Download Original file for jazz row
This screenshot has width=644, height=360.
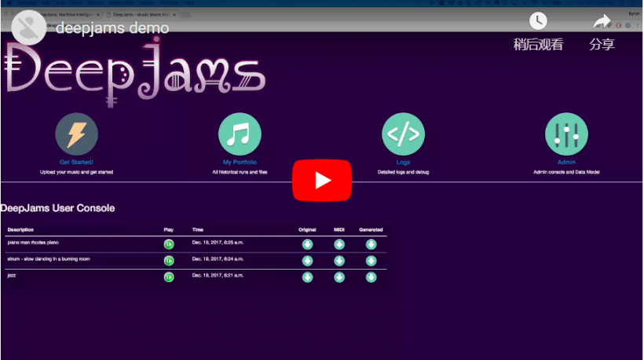[x=307, y=277]
